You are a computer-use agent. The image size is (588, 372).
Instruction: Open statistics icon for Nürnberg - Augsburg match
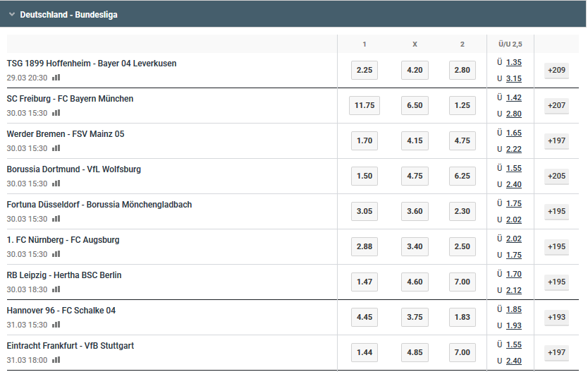pos(56,253)
